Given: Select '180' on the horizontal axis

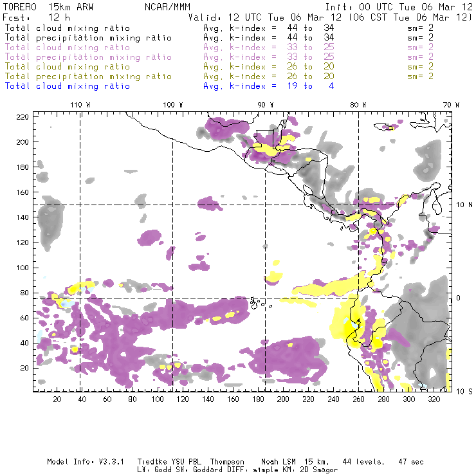Looking at the screenshot, I should pos(258,399).
